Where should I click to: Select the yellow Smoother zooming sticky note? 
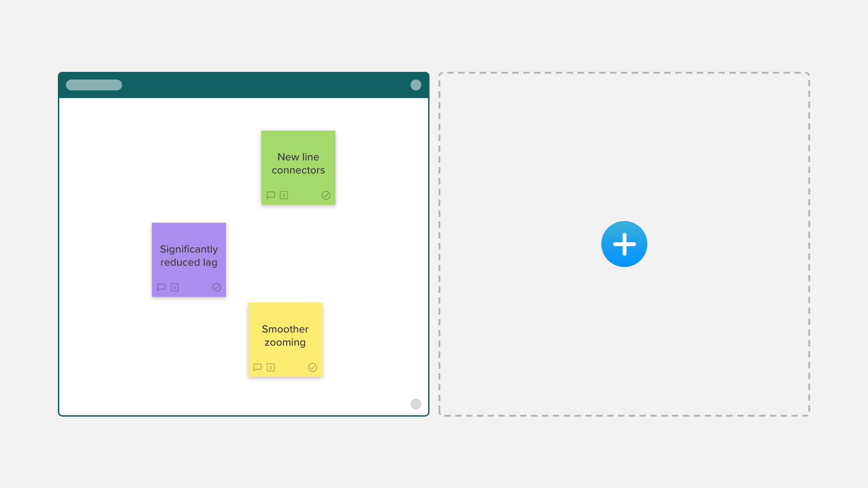[x=285, y=312]
